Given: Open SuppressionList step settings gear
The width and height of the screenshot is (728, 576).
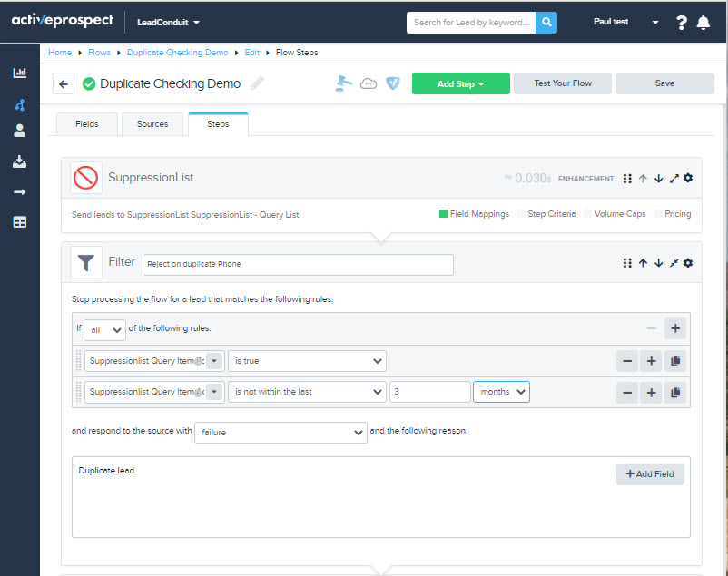Looking at the screenshot, I should pos(688,178).
